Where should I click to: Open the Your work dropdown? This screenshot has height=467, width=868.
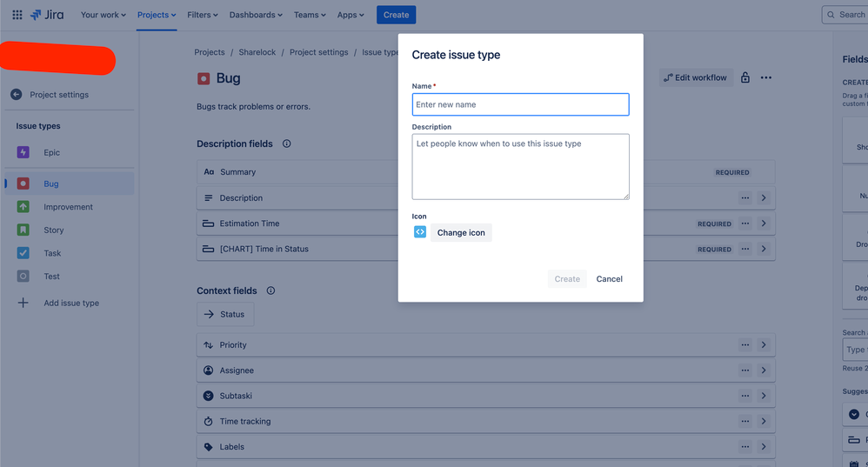coord(103,15)
